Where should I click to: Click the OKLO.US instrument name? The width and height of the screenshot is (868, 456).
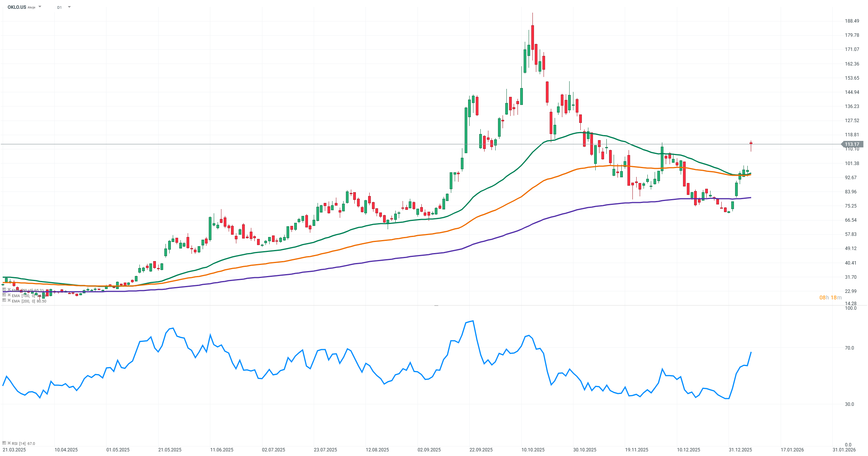point(16,7)
